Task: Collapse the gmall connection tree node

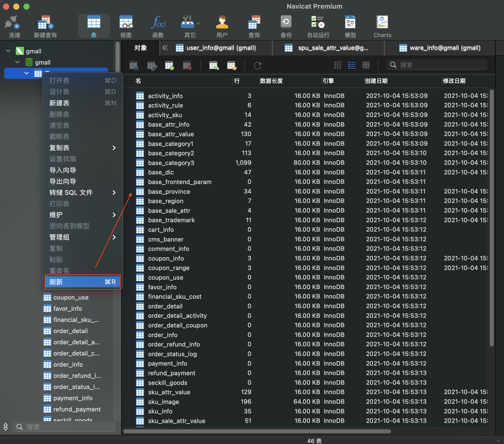Action: pos(8,51)
